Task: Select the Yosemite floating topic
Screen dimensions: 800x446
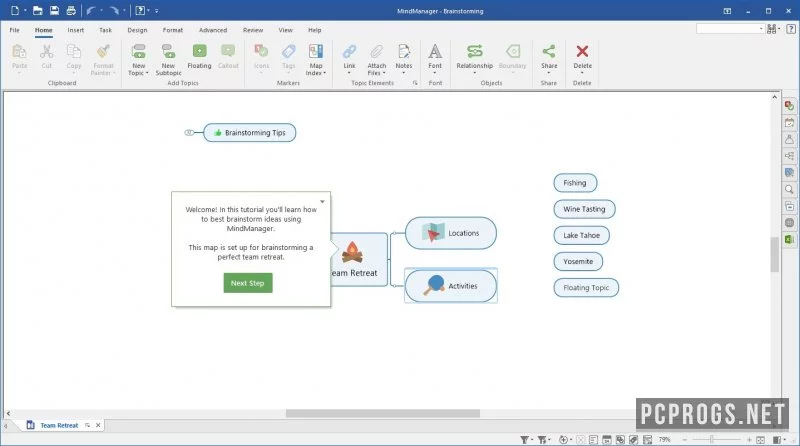Action: [578, 261]
